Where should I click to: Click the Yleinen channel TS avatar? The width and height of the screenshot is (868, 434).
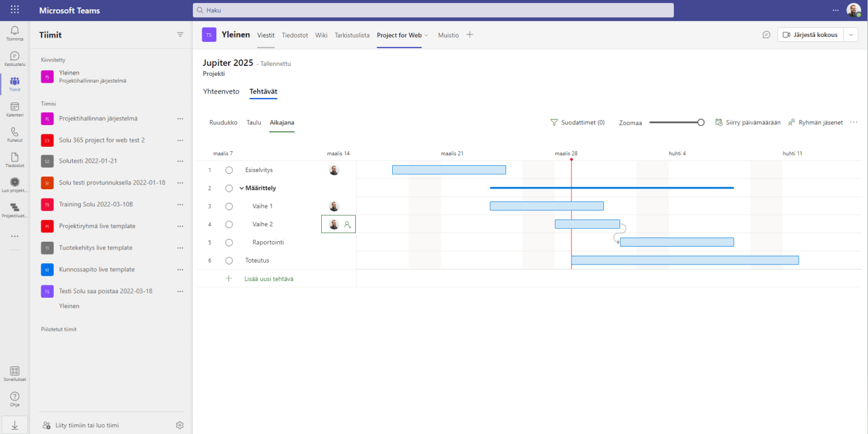pos(209,35)
